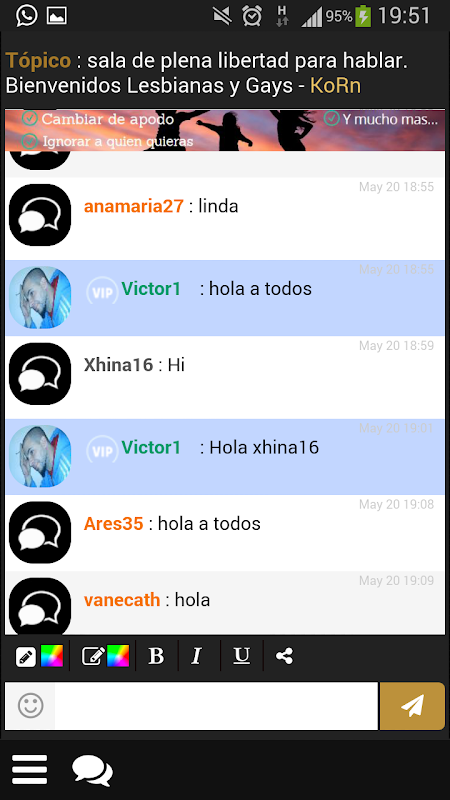The width and height of the screenshot is (450, 800).
Task: Open the chat rooms bubble icon
Action: click(x=92, y=770)
